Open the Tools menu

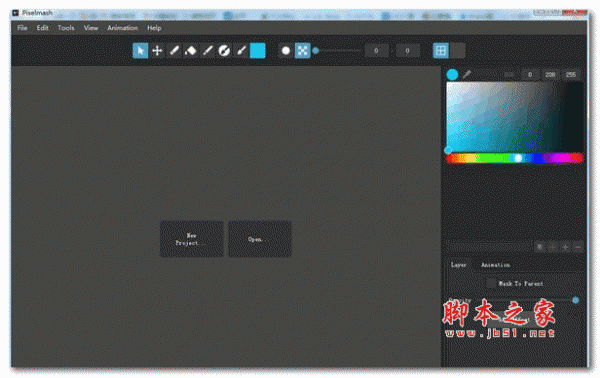[66, 28]
